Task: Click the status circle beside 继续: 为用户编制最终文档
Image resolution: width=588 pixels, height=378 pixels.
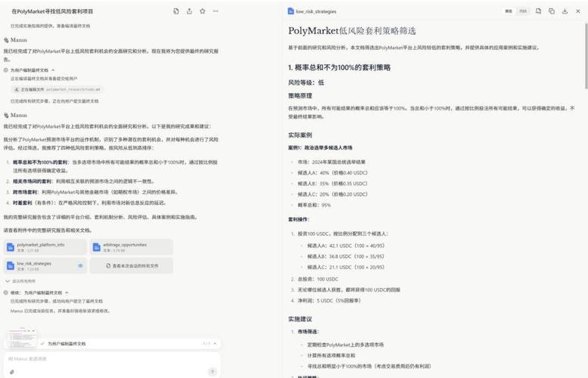Action: 6,293
